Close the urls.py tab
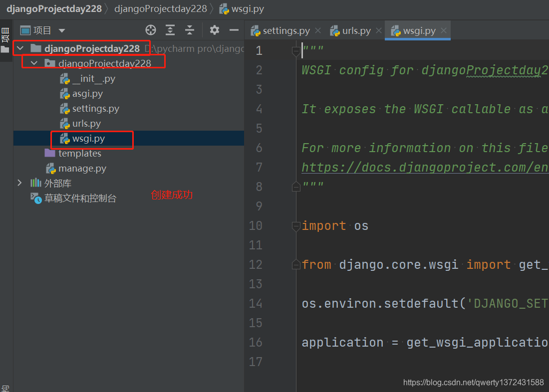 378,30
